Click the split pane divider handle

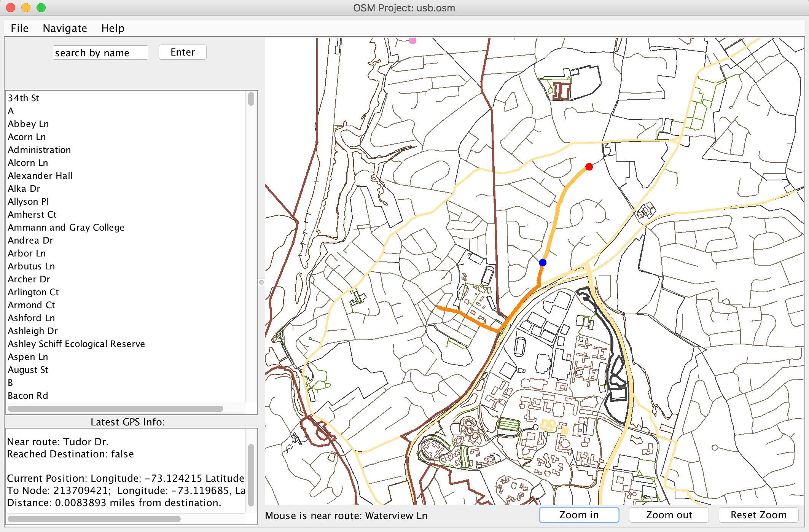click(261, 282)
